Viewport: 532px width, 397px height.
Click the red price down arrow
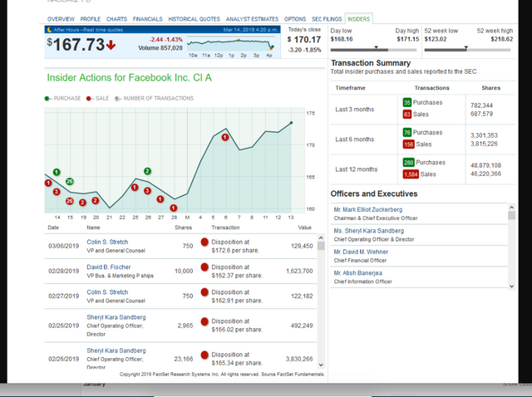(111, 45)
